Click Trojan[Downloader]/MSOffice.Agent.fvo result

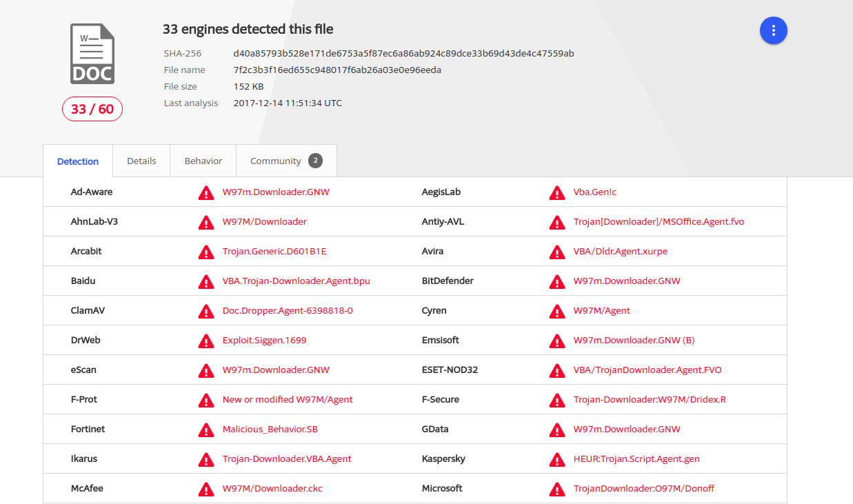point(659,221)
